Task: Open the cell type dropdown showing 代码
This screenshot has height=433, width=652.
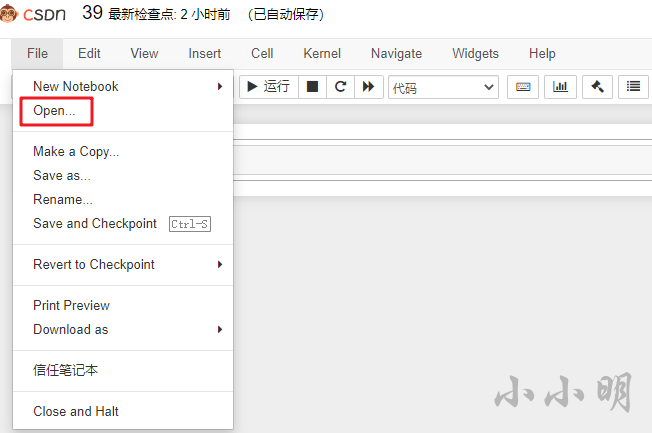Action: (x=443, y=87)
